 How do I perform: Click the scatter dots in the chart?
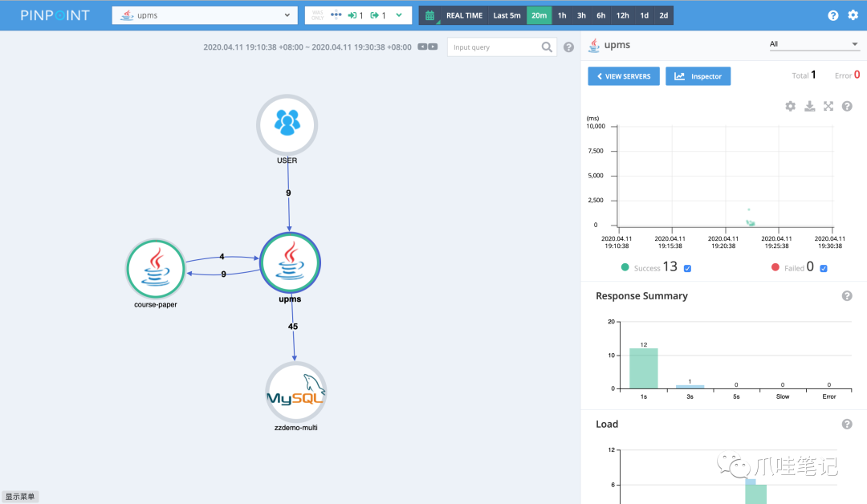pyautogui.click(x=751, y=223)
